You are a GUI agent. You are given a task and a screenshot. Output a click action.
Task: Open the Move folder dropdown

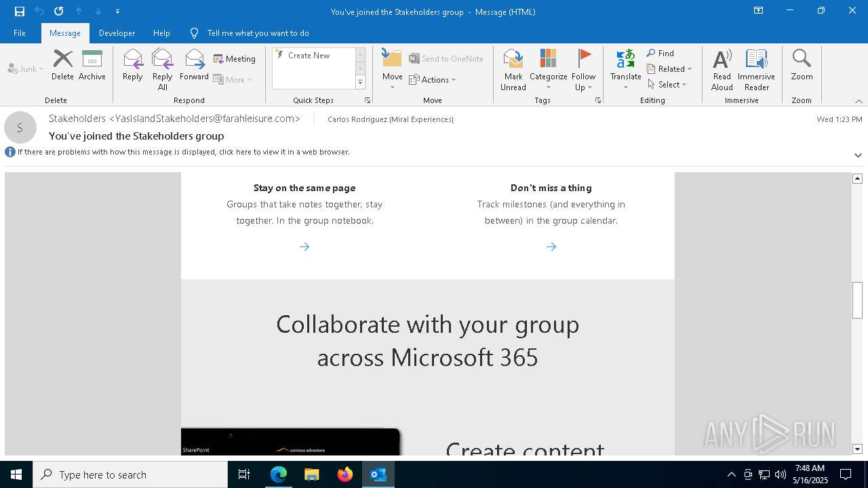[392, 70]
